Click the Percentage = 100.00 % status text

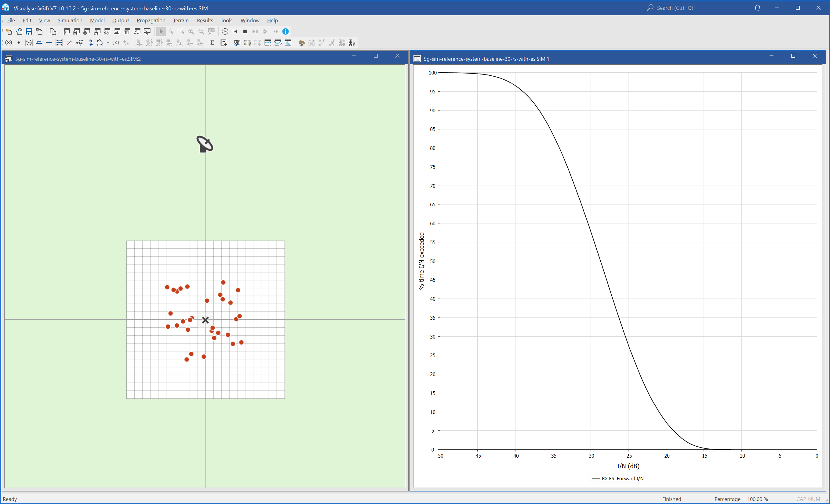coord(741,499)
